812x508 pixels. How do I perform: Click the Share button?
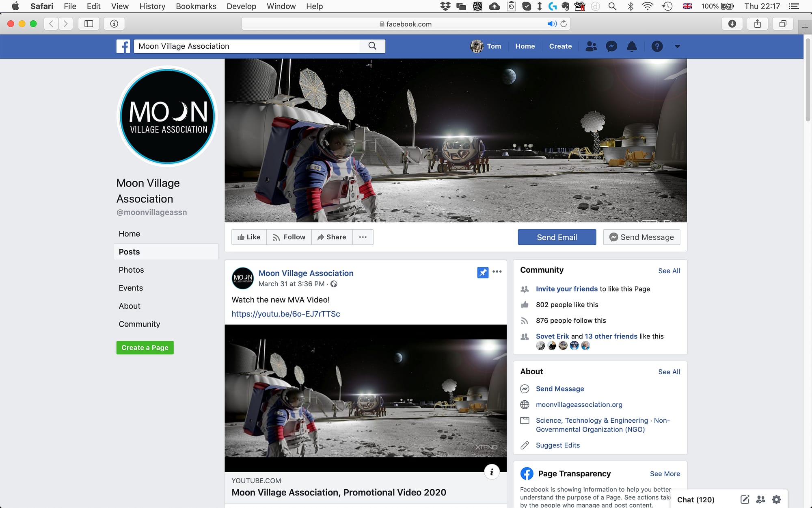tap(332, 237)
